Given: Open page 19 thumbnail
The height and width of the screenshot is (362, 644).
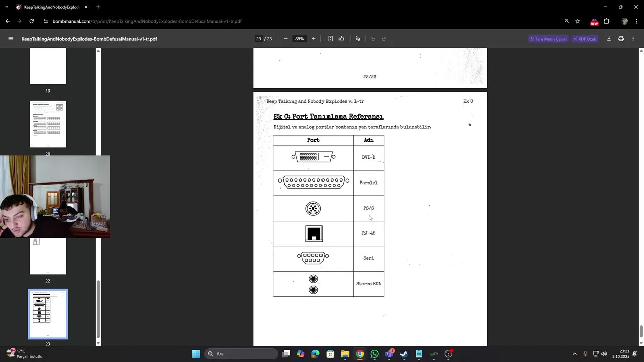Looking at the screenshot, I should pyautogui.click(x=48, y=66).
